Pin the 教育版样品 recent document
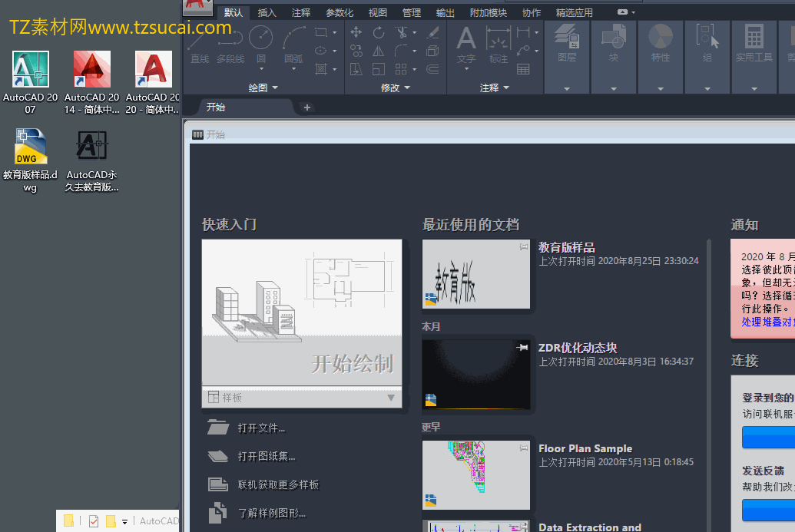The image size is (795, 532). (x=523, y=246)
